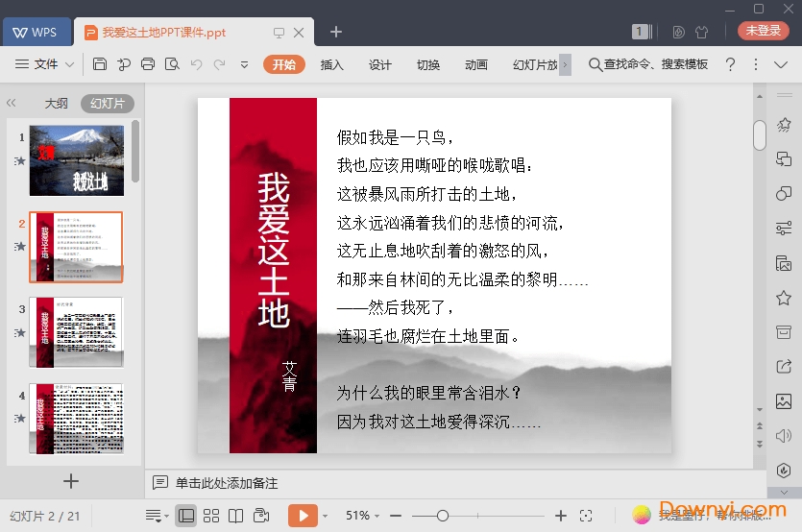802x532 pixels.
Task: Open the more options vertical dots
Action: 756,64
